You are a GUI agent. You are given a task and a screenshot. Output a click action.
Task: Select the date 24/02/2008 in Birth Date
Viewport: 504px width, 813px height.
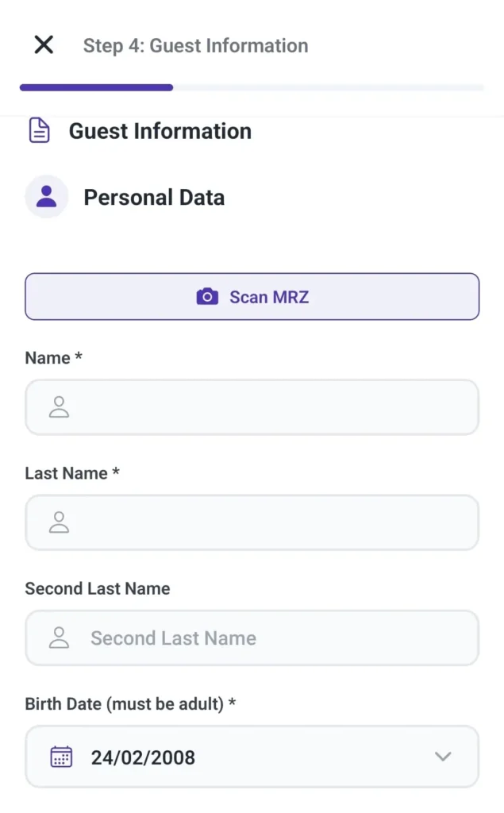click(x=142, y=756)
